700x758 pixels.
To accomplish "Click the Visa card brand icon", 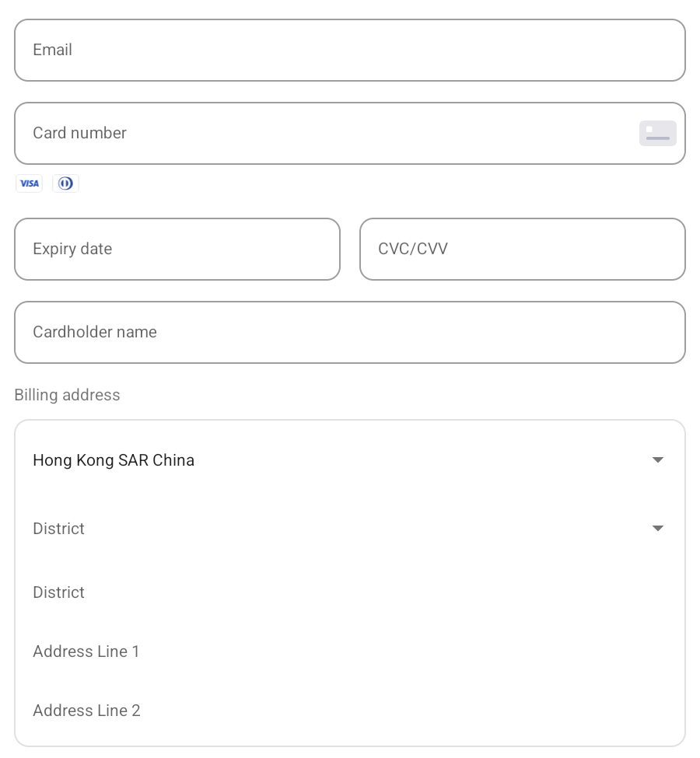I will tap(29, 183).
